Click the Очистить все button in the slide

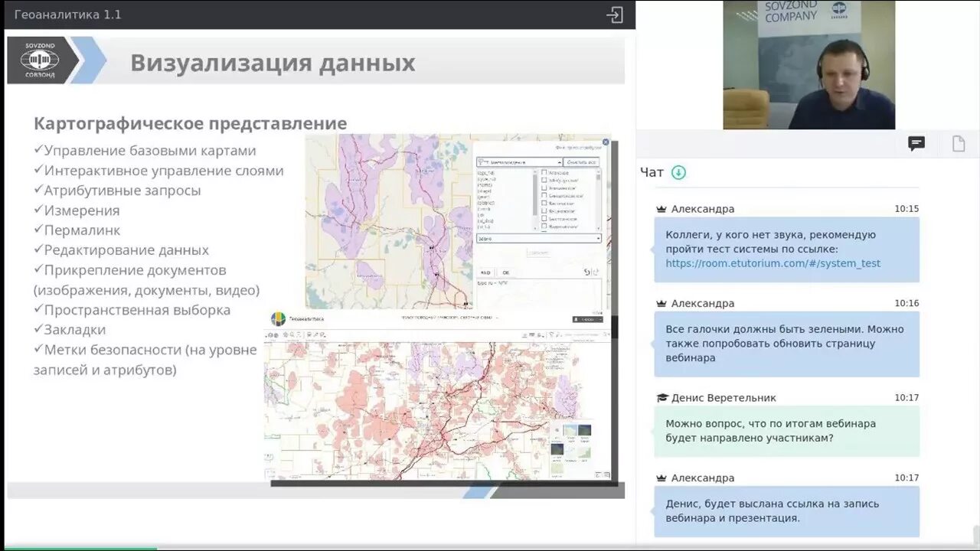[x=583, y=162]
